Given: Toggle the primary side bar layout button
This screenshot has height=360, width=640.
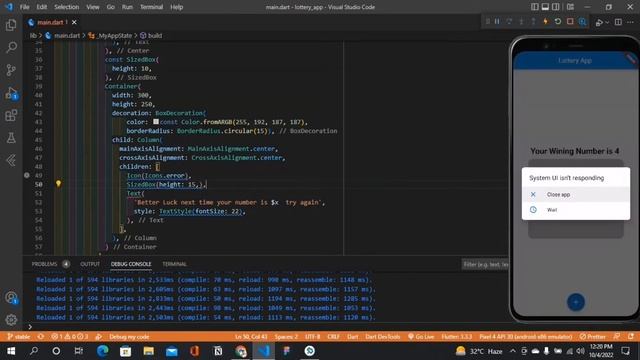Looking at the screenshot, I should tap(534, 7).
